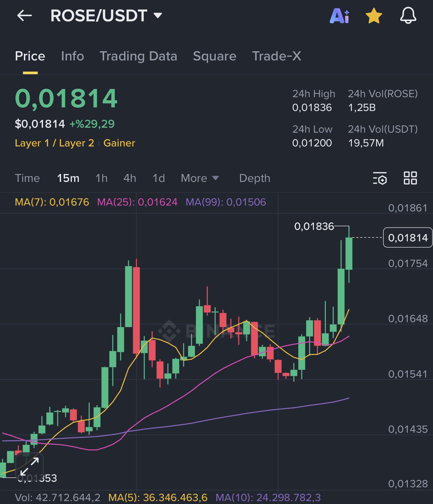Tap the back arrow icon
Screen dimensions: 433x504
(x=25, y=15)
